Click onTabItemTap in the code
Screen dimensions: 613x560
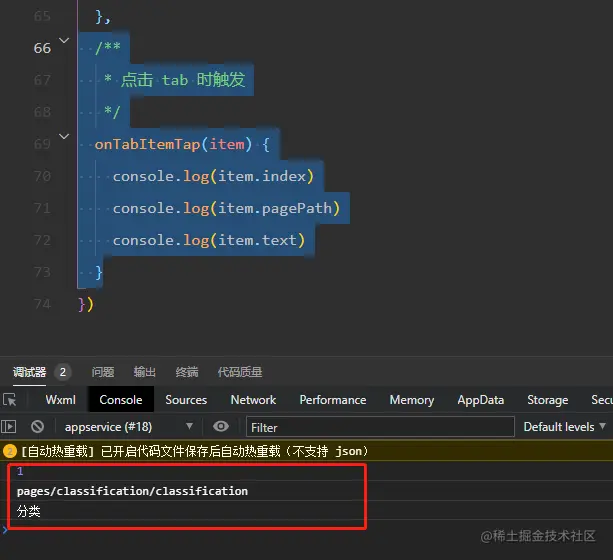147,144
